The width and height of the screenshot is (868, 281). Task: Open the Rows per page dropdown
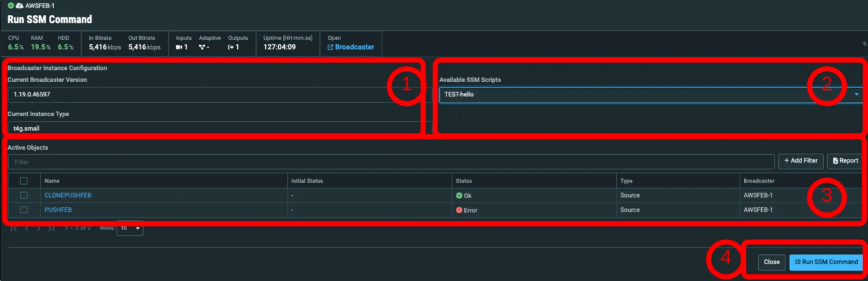click(x=130, y=228)
